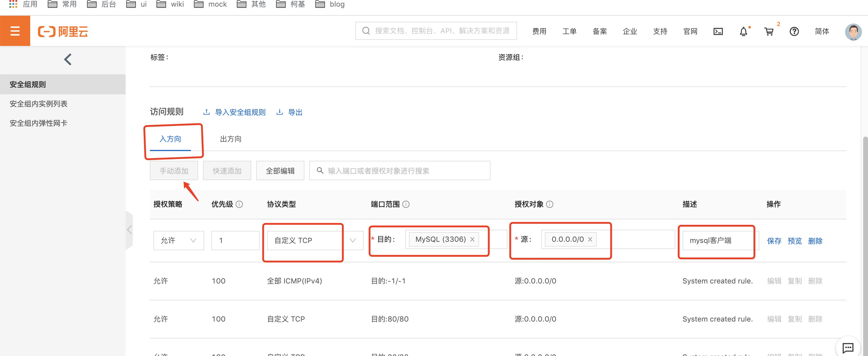Viewport: 868px width, 356px height.
Task: Remove the 0.0.0.0/0 source tag
Action: 590,239
